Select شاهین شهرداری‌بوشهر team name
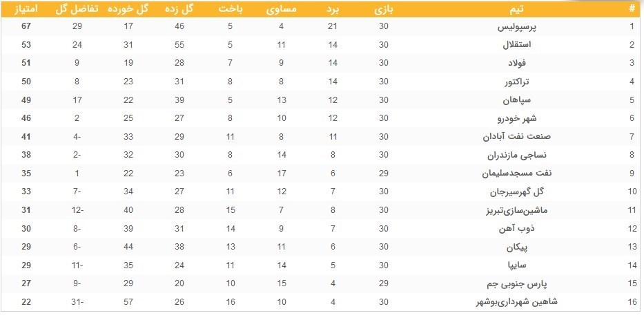The width and height of the screenshot is (644, 318). click(518, 302)
